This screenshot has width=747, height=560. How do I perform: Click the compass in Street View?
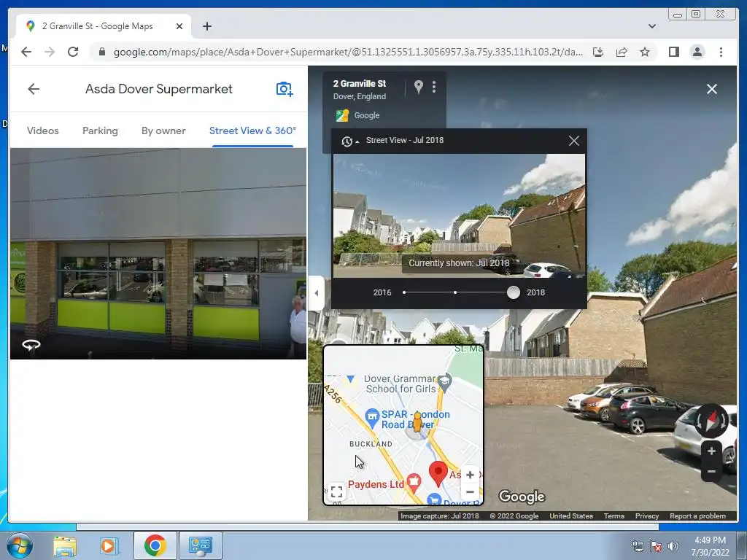click(711, 421)
